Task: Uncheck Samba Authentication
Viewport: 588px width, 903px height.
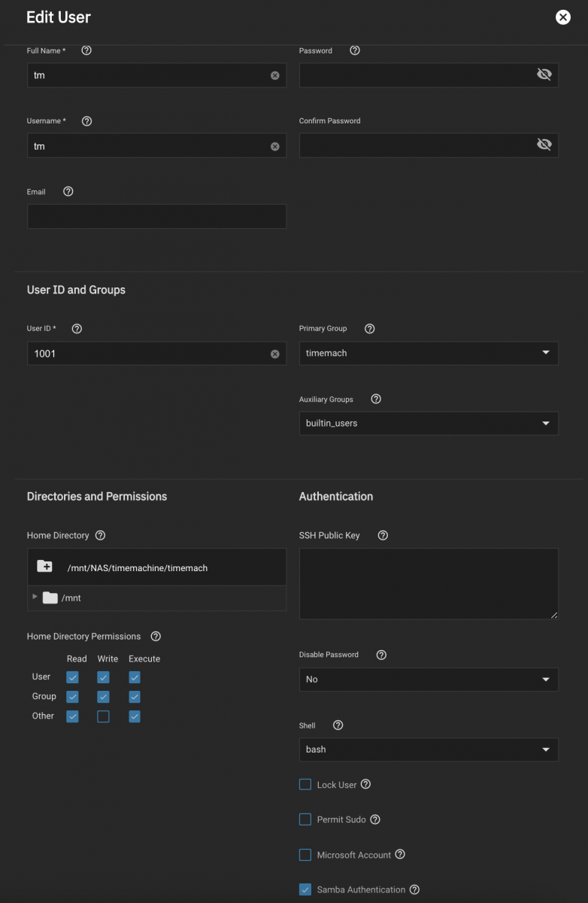Action: tap(305, 889)
